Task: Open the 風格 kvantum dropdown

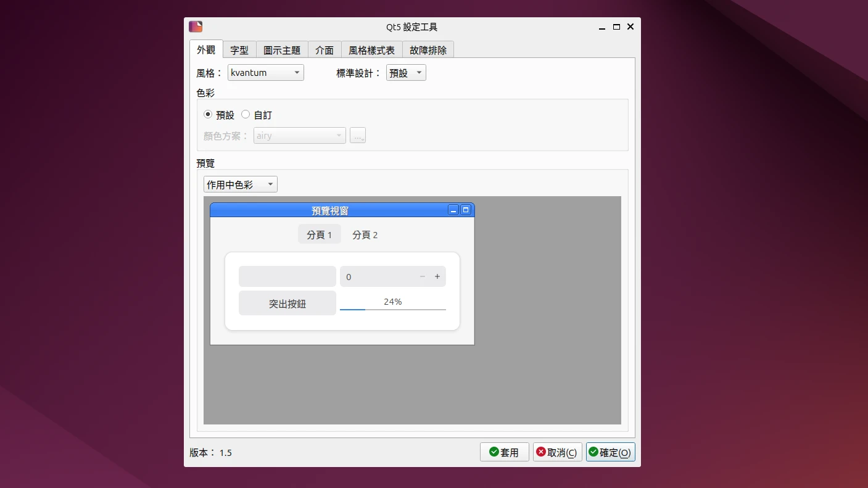Action: pos(265,73)
